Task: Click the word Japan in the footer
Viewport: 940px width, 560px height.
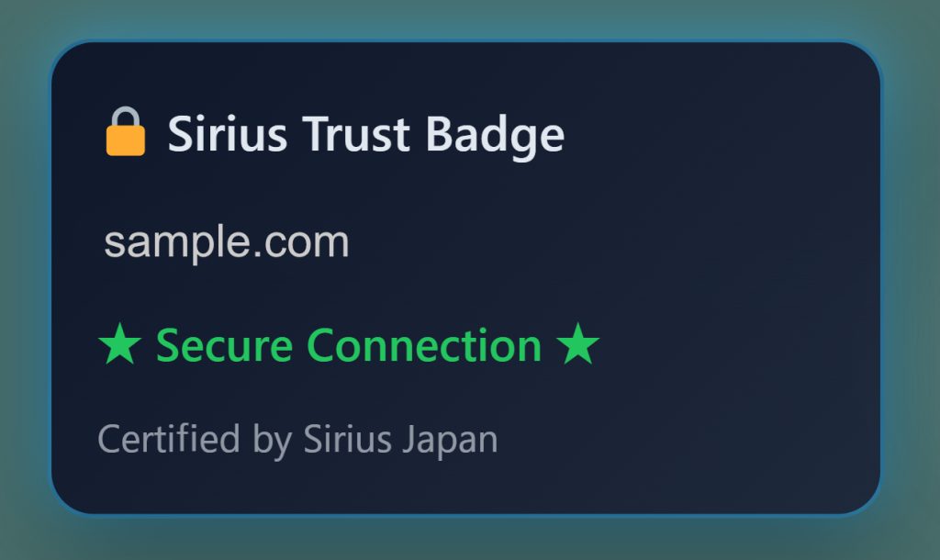Action: [x=450, y=442]
